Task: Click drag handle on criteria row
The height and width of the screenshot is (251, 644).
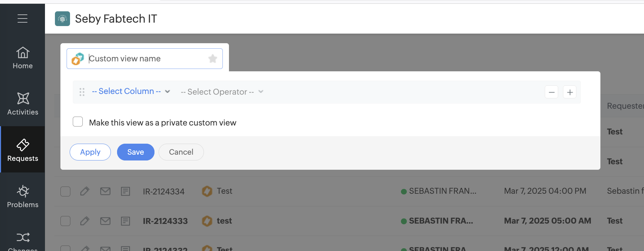Action: pyautogui.click(x=82, y=92)
